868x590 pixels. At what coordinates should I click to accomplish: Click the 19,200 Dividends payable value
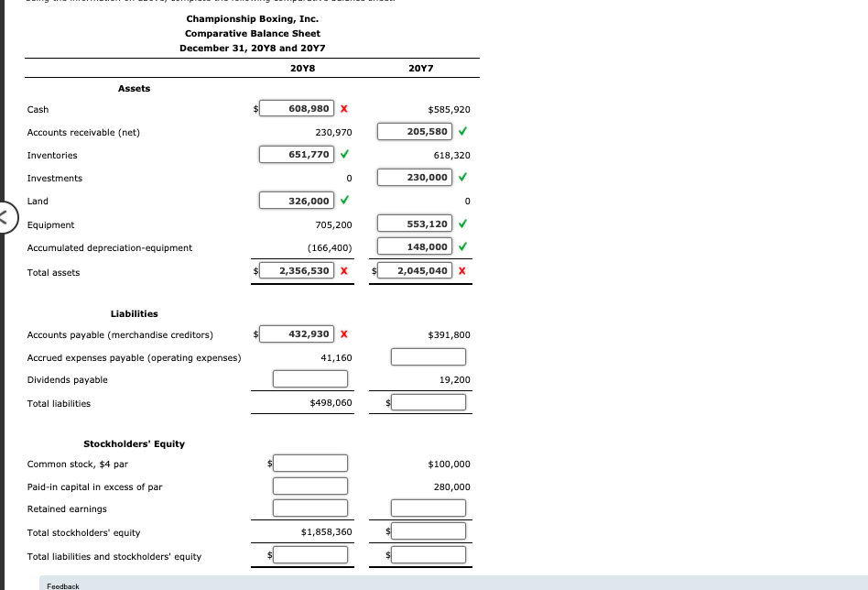pos(454,380)
